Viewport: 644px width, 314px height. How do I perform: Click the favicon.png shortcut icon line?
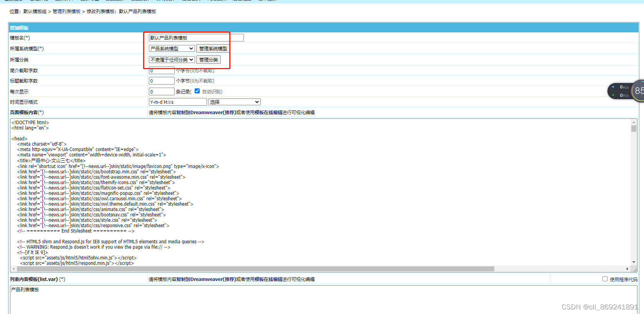pos(118,166)
